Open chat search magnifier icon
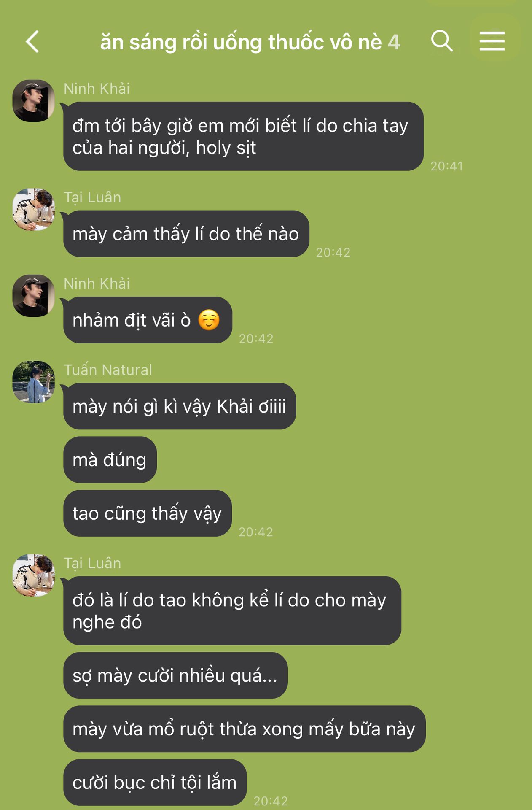Viewport: 532px width, 810px height. [442, 41]
